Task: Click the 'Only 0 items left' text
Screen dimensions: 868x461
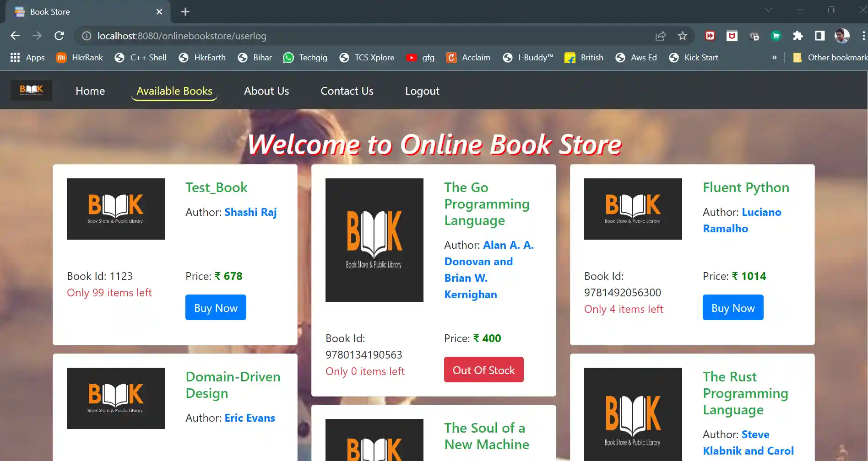Action: tap(365, 371)
